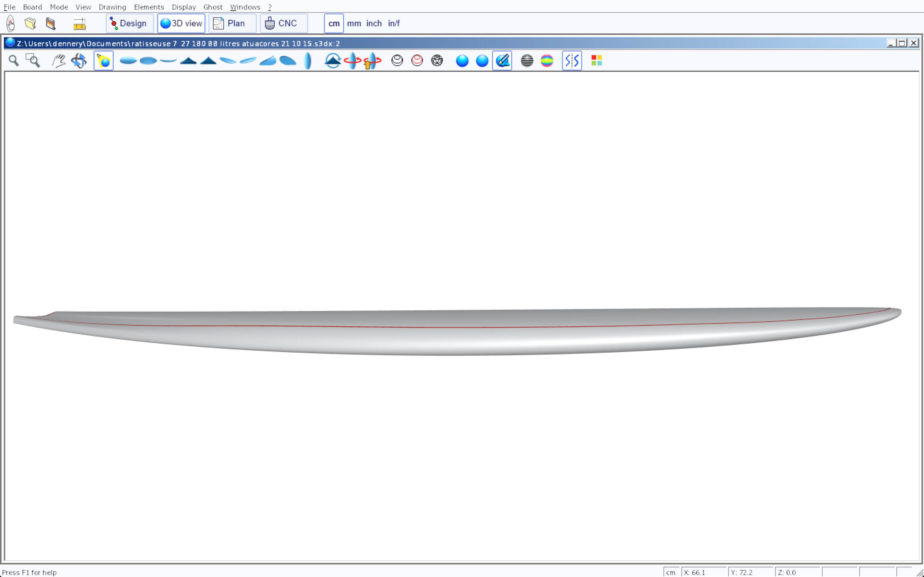The width and height of the screenshot is (924, 577).
Task: Switch units to inch
Action: pyautogui.click(x=374, y=23)
